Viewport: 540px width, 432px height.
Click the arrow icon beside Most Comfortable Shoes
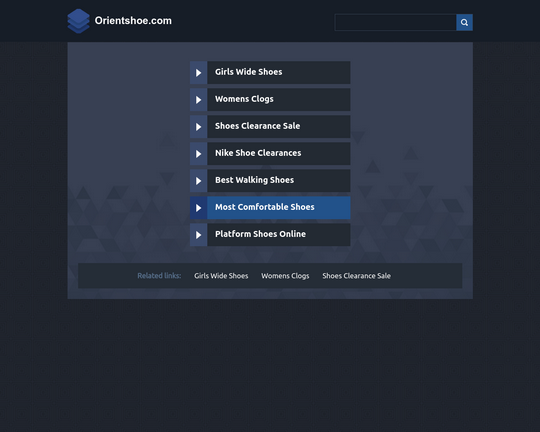(198, 208)
